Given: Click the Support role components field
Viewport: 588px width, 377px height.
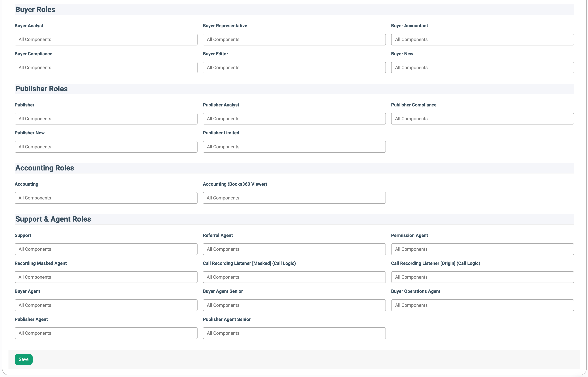Looking at the screenshot, I should 106,249.
